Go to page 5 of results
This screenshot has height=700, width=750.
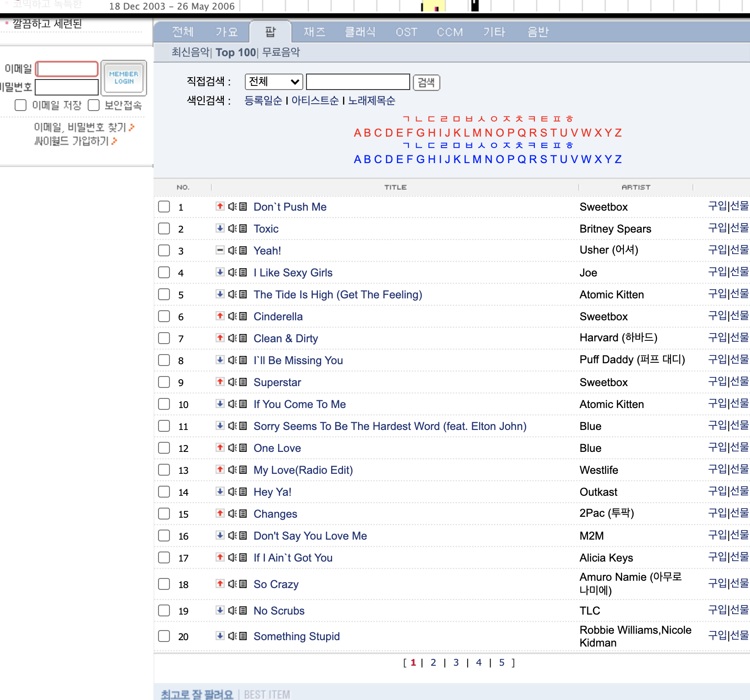[502, 663]
